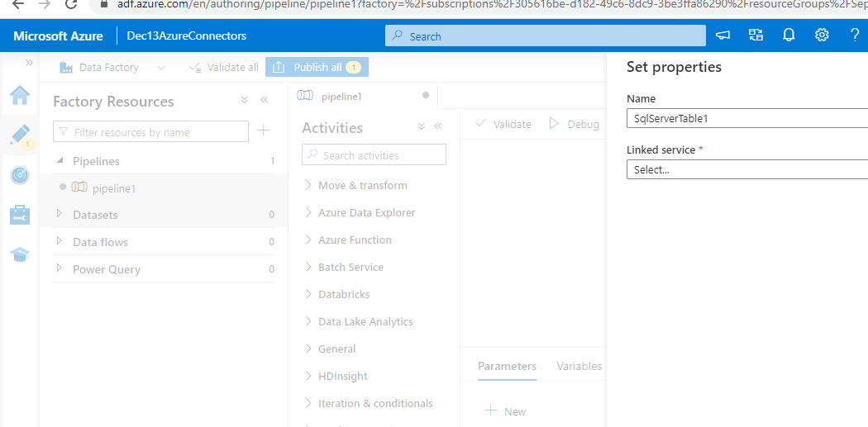Collapse Activities panel with left chevrons
The height and width of the screenshot is (427, 868).
click(x=438, y=126)
